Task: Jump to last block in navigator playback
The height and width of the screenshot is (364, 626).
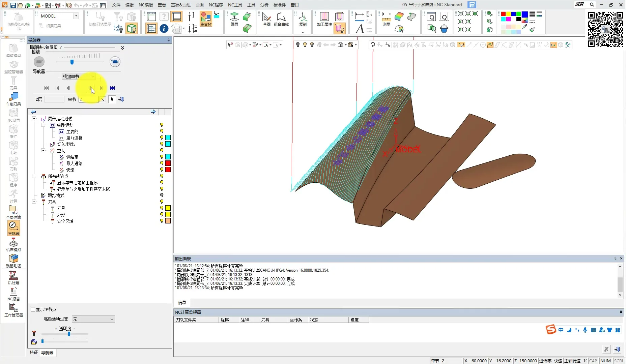Action: (x=113, y=88)
